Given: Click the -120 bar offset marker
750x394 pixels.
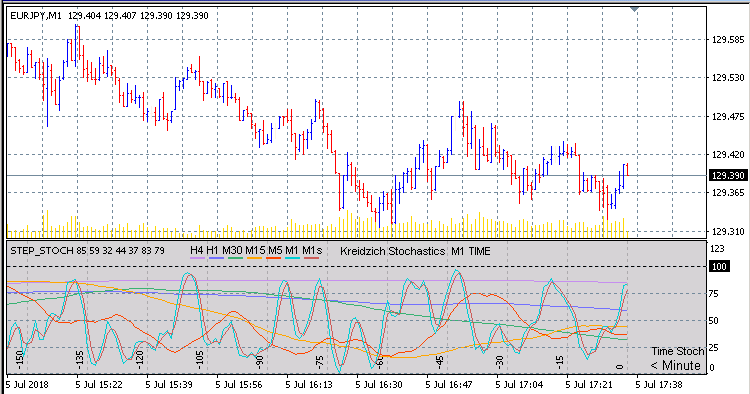Looking at the screenshot, I should (140, 360).
